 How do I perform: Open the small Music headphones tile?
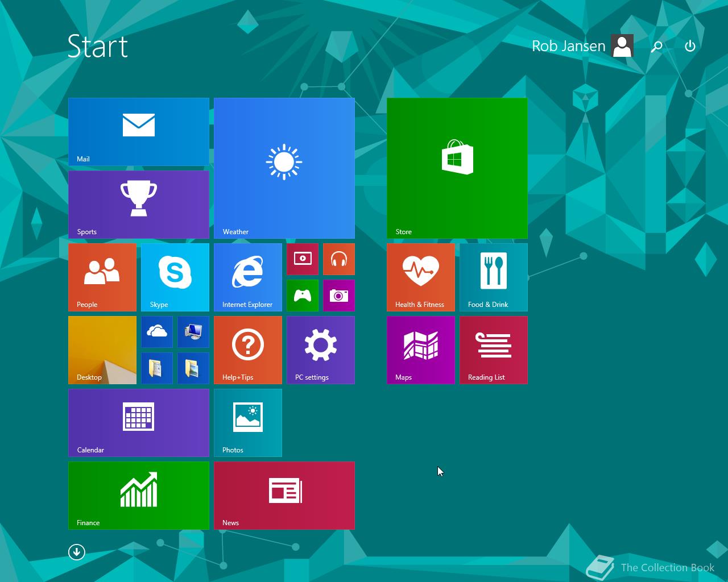(x=339, y=259)
